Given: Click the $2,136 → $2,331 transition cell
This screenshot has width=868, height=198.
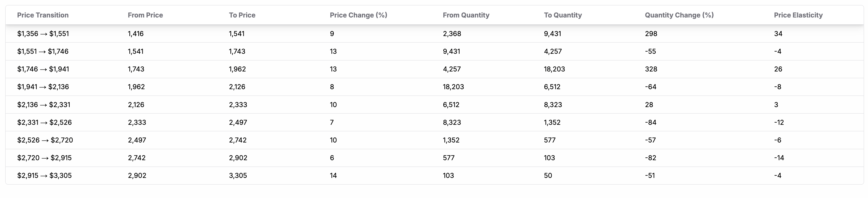Looking at the screenshot, I should coord(44,105).
